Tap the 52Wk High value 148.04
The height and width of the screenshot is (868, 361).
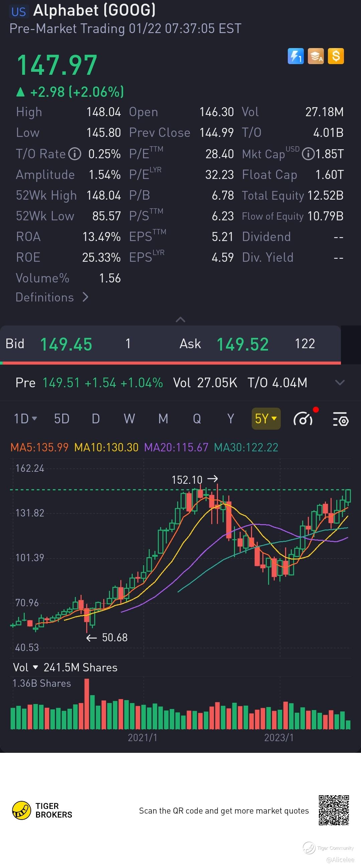[x=104, y=195]
